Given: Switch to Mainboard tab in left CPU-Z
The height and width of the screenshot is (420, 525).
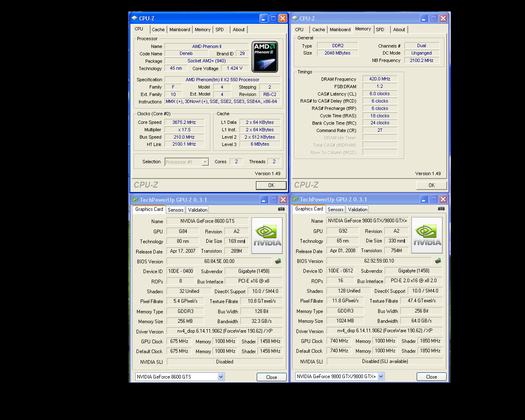Looking at the screenshot, I should (180, 30).
